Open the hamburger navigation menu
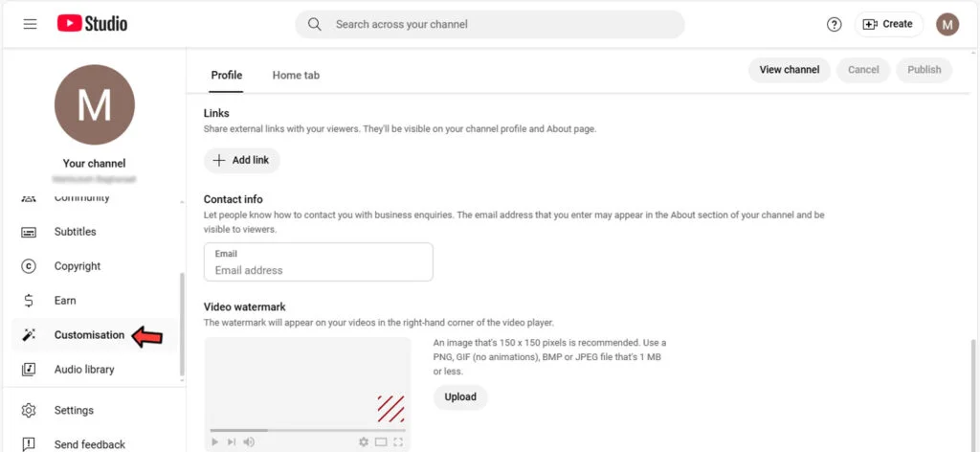 tap(30, 24)
